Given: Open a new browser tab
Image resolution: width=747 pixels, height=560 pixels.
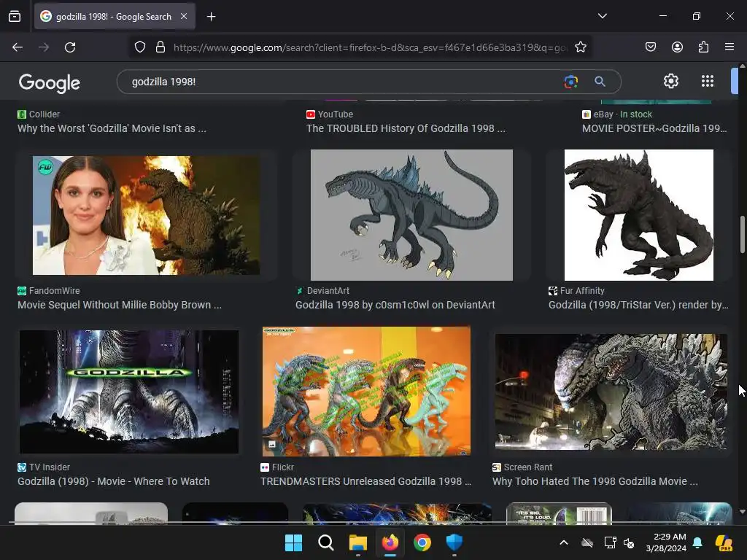Looking at the screenshot, I should (x=211, y=17).
